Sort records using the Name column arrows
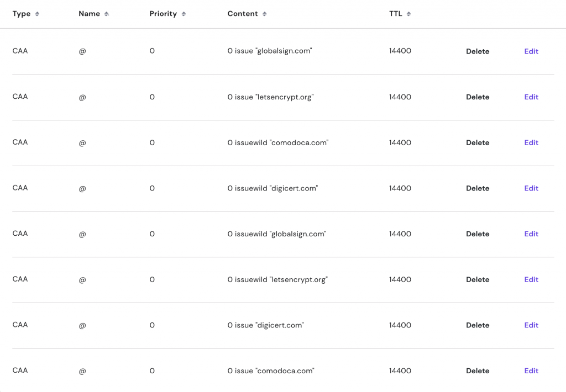 click(108, 13)
